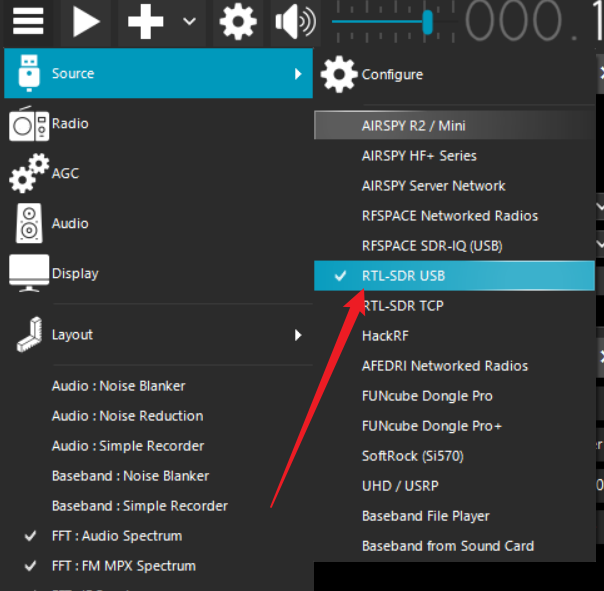Toggle FFT : FM MPX Spectrum panel
The width and height of the screenshot is (604, 591).
[x=30, y=566]
